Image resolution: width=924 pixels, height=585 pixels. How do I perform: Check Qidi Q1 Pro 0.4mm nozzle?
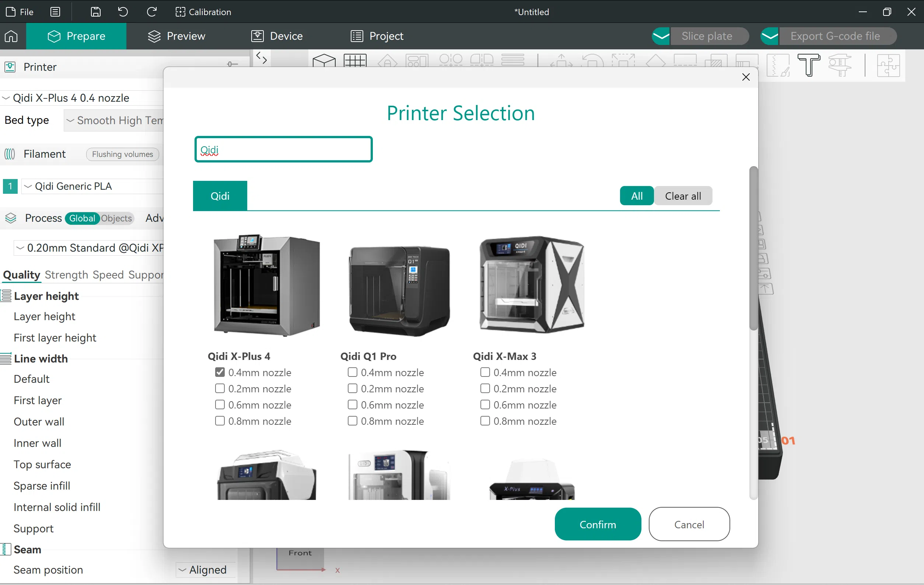[x=352, y=372]
